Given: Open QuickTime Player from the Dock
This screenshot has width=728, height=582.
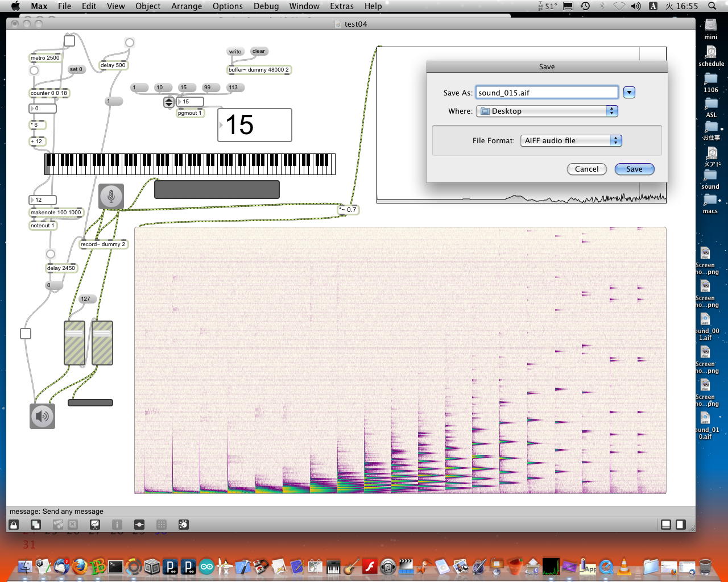Looking at the screenshot, I should pos(606,566).
